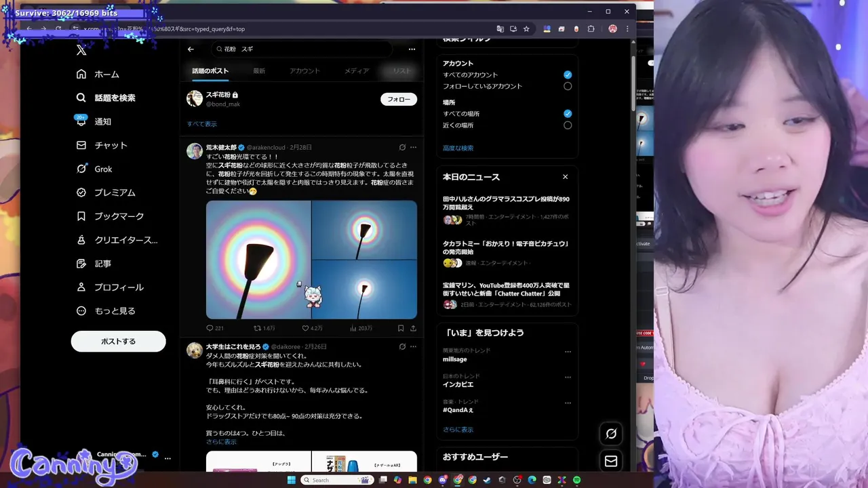Like 荒木健太郎 post (4.2万)
The image size is (868, 488).
click(x=311, y=328)
